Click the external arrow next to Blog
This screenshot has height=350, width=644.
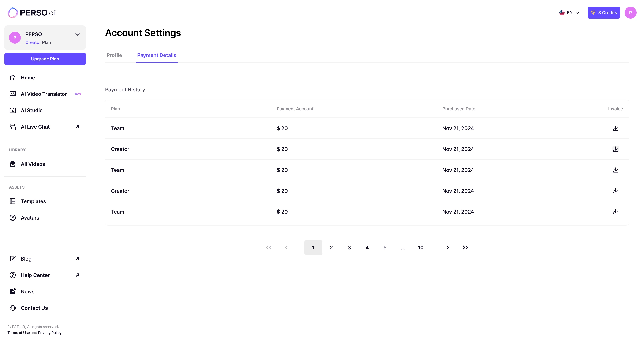point(78,259)
